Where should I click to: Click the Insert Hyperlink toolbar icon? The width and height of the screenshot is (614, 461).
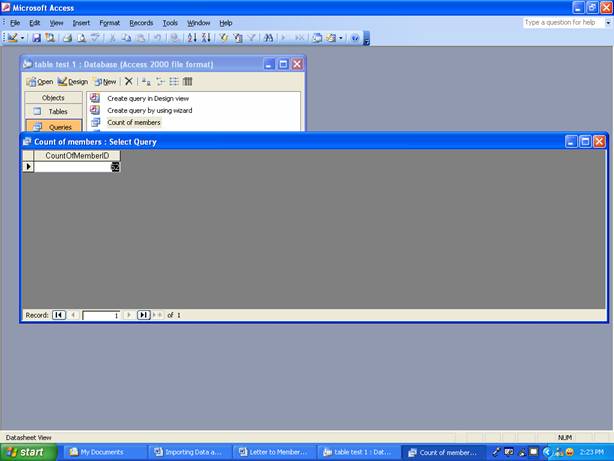(175, 38)
